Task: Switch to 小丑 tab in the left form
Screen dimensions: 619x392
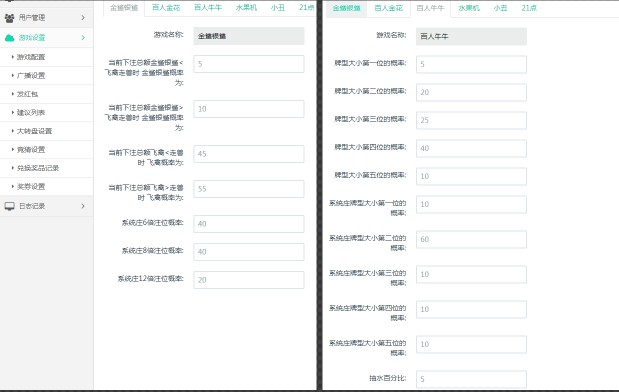Action: (x=278, y=8)
